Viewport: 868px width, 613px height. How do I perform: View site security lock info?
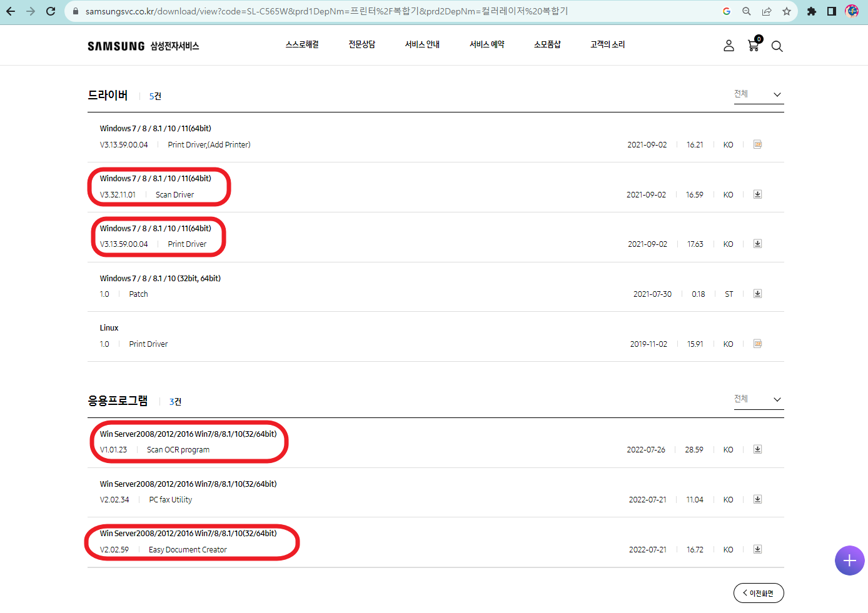[76, 11]
